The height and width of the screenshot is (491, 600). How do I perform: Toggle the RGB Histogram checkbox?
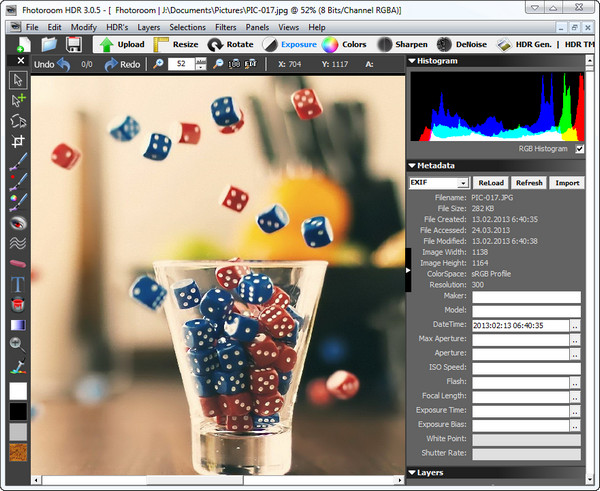coord(579,149)
